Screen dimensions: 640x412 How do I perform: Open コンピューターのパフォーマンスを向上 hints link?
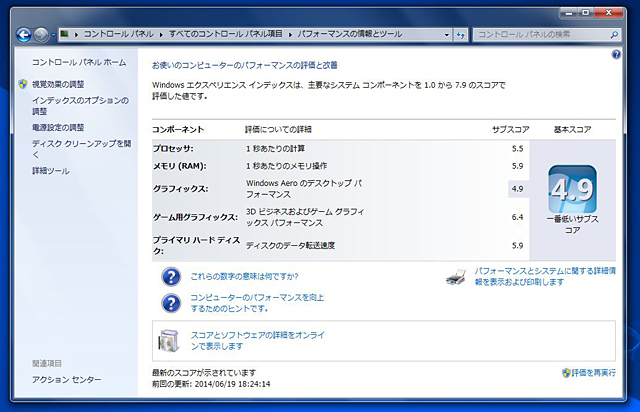click(x=257, y=303)
